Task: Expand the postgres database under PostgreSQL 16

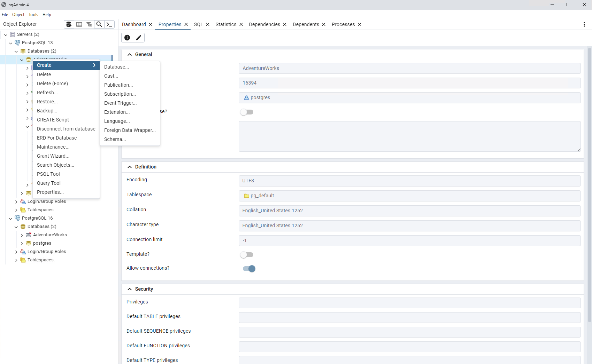Action: (x=22, y=243)
